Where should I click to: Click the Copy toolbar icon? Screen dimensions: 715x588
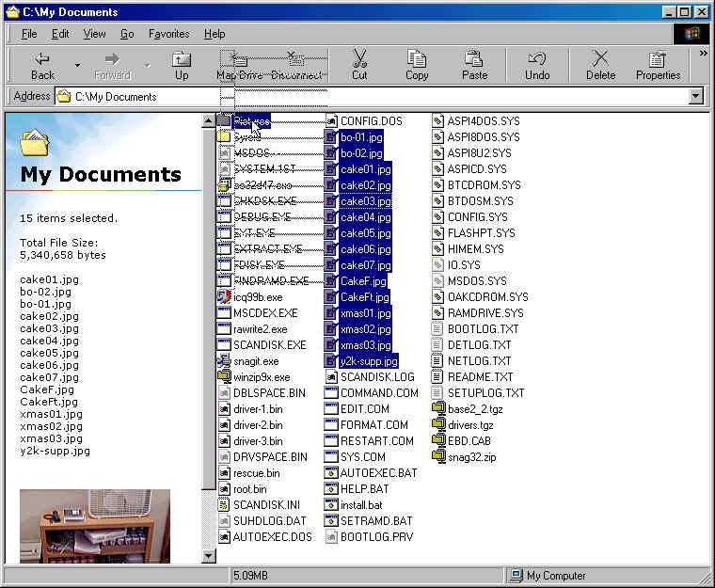tap(417, 65)
